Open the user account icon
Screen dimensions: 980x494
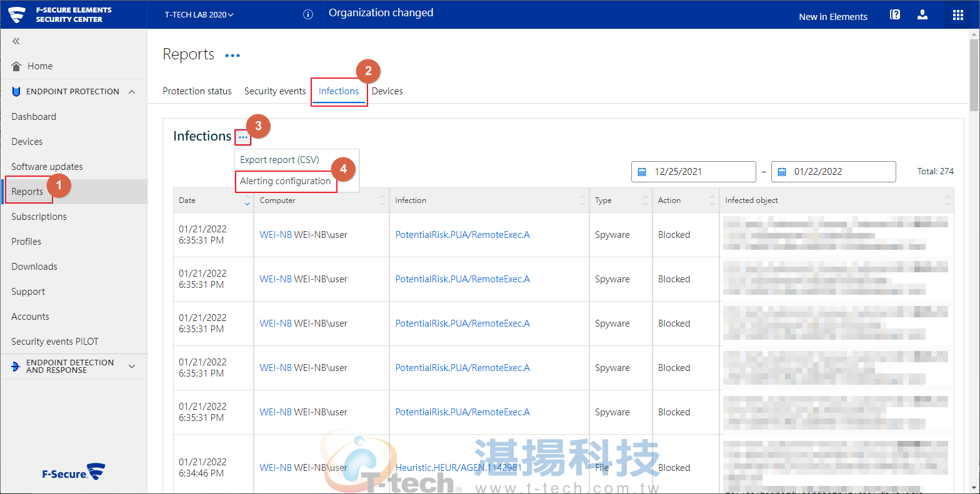(922, 15)
